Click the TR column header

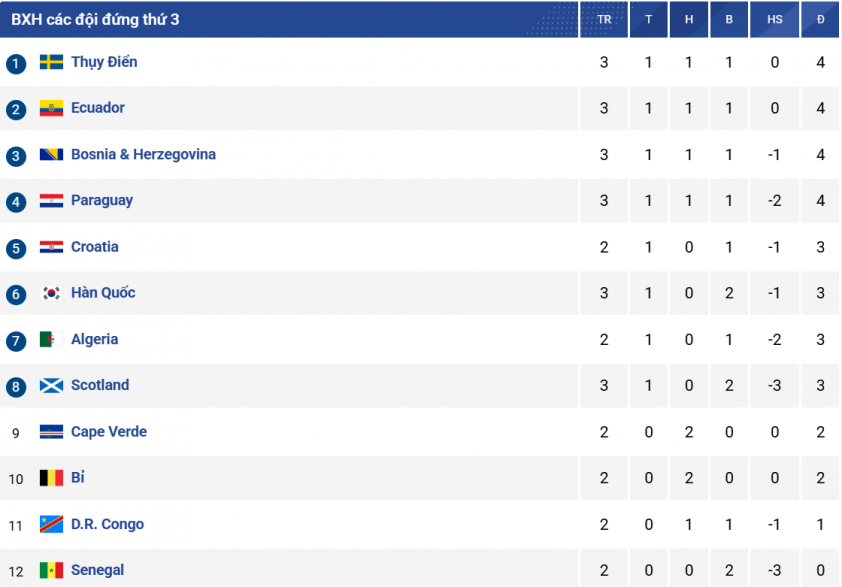tap(604, 19)
